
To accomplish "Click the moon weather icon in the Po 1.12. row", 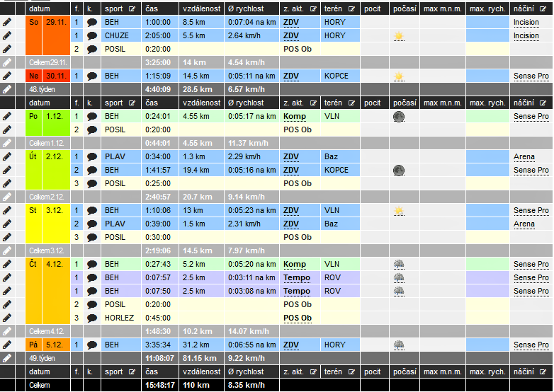I will tap(399, 116).
